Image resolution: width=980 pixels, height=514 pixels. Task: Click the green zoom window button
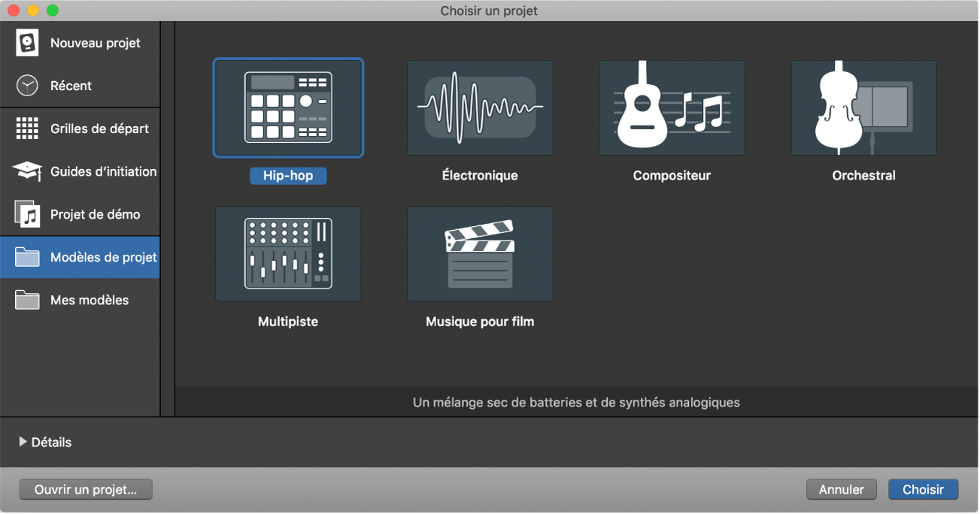point(52,11)
